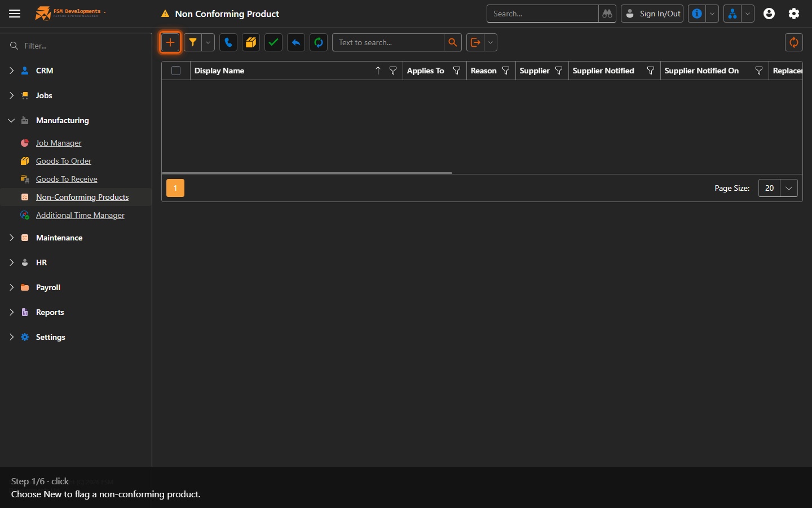Open dropdown arrow beside export button
The height and width of the screenshot is (508, 812).
(x=491, y=42)
